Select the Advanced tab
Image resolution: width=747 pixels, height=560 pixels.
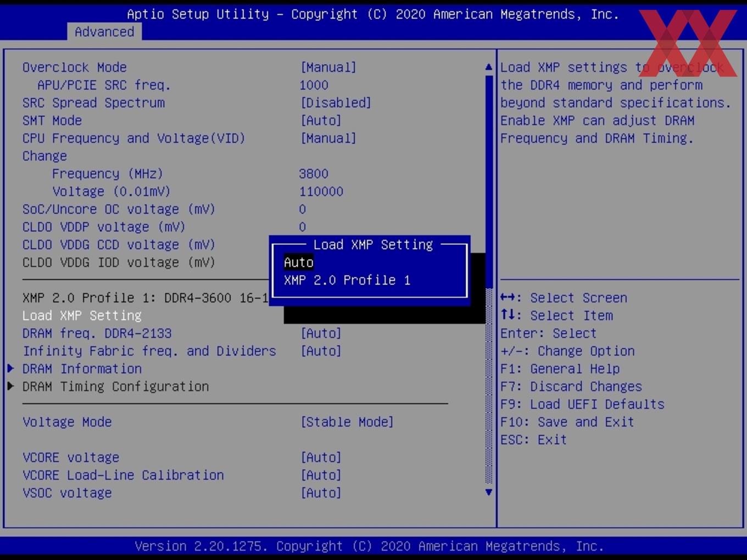[104, 32]
